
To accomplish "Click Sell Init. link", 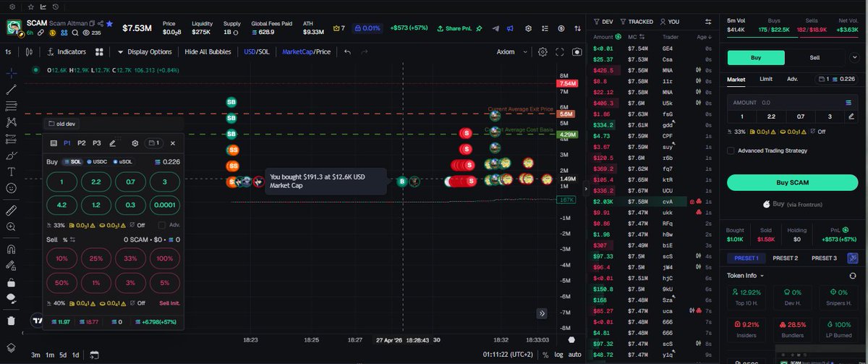I will 169,303.
